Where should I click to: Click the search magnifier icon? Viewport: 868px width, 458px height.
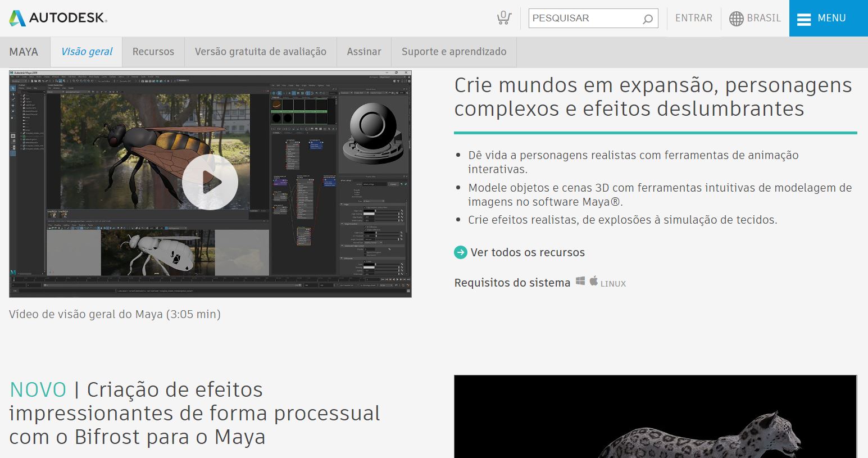tap(647, 19)
